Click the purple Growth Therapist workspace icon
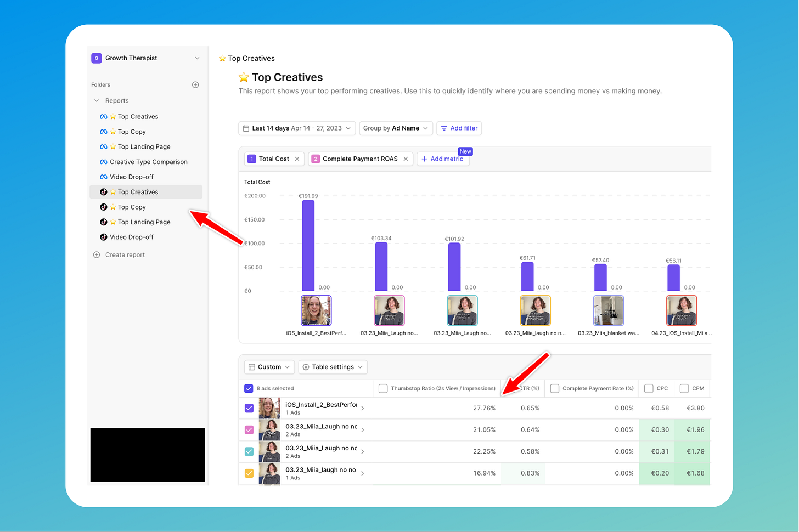 (x=97, y=58)
